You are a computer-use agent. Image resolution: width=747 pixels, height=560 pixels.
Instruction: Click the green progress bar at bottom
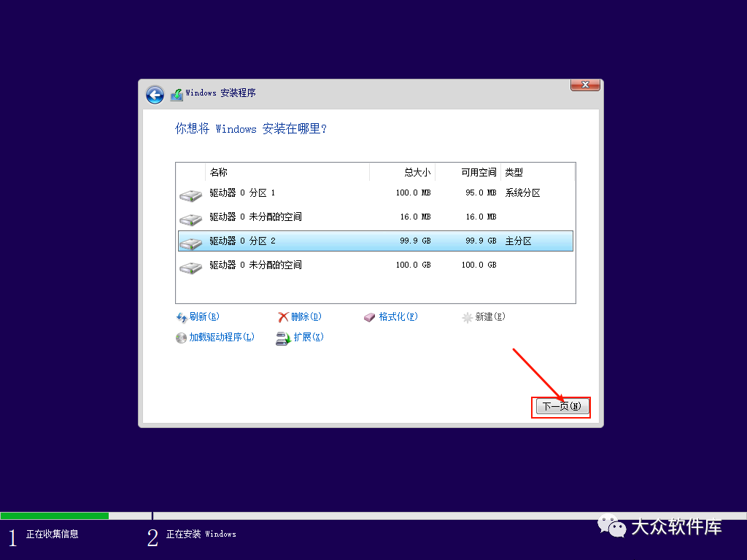55,515
